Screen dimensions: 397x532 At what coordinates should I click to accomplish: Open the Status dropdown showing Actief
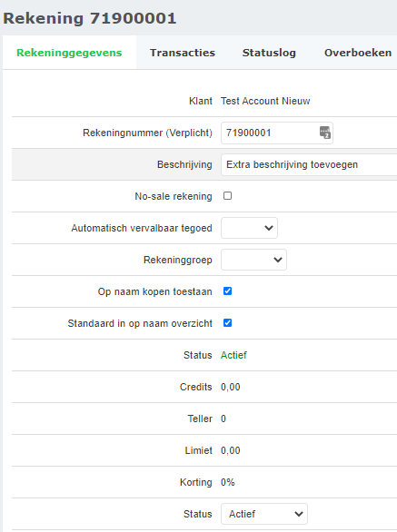click(x=264, y=514)
